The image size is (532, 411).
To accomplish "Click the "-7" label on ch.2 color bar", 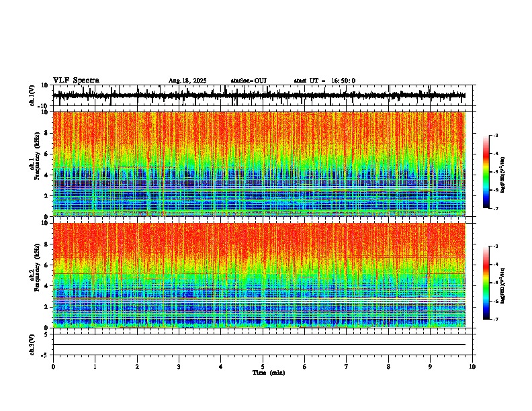I will (x=496, y=319).
